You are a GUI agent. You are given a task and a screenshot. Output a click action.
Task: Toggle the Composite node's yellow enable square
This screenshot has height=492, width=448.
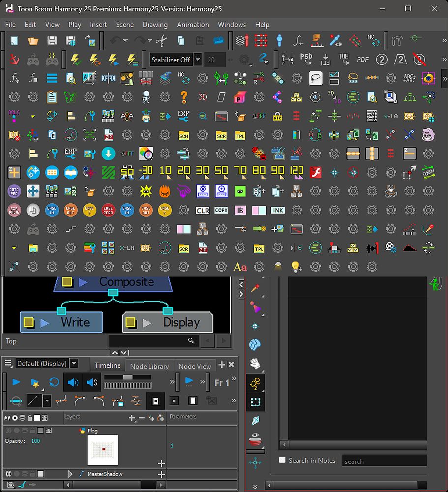tap(67, 282)
